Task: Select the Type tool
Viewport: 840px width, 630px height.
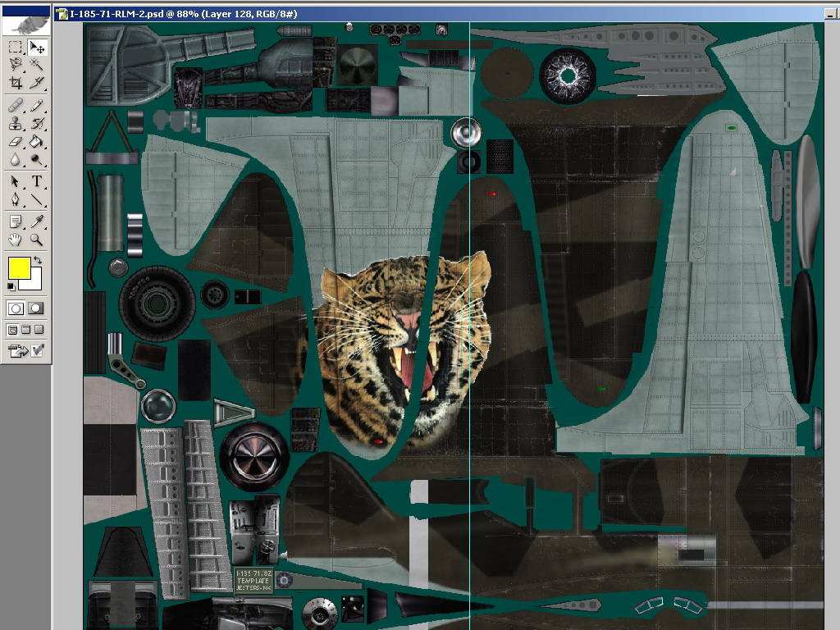Action: pyautogui.click(x=36, y=181)
